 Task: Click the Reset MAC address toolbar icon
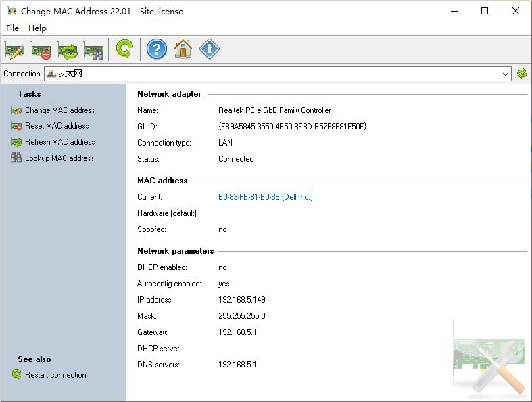tap(41, 50)
